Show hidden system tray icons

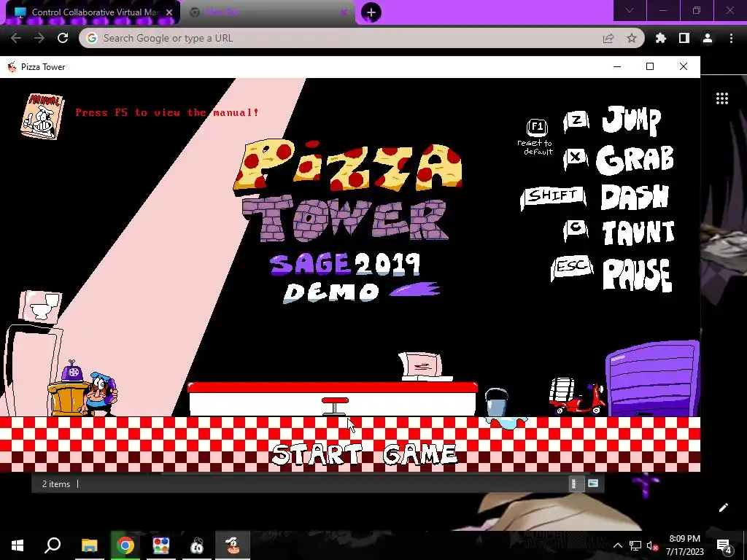tap(617, 545)
